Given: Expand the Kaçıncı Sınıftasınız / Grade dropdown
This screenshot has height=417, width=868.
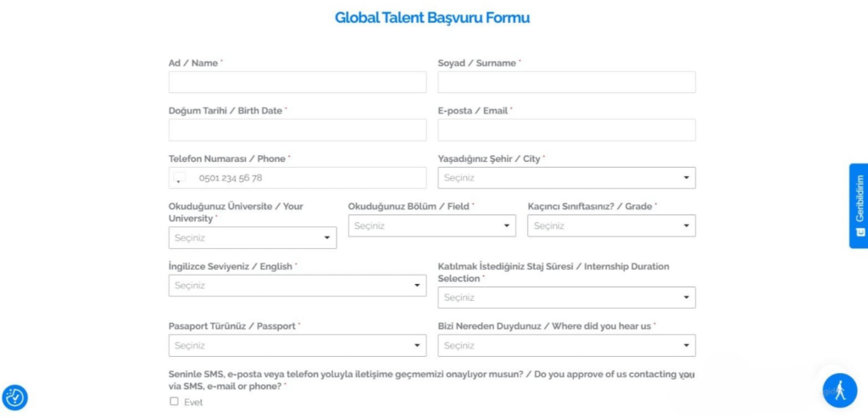Looking at the screenshot, I should coord(611,225).
